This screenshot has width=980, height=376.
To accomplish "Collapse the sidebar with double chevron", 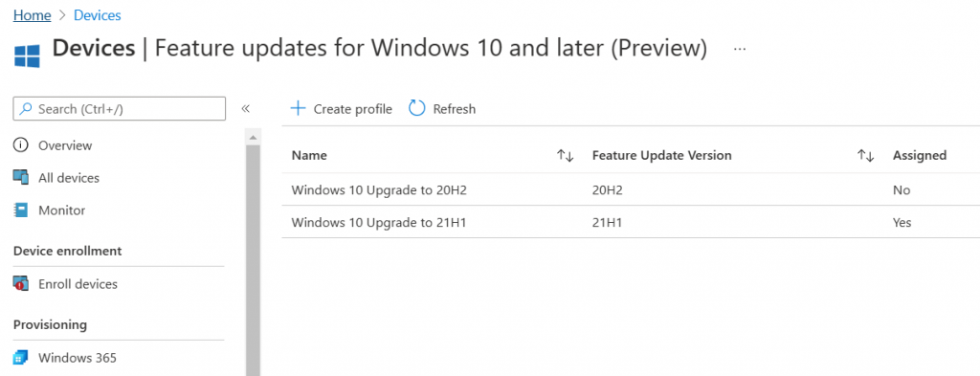I will pyautogui.click(x=246, y=109).
